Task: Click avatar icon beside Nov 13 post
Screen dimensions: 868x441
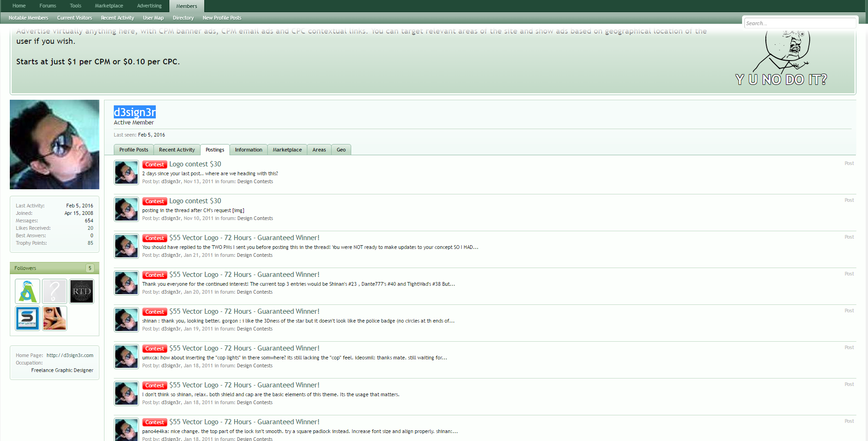Action: [x=126, y=172]
